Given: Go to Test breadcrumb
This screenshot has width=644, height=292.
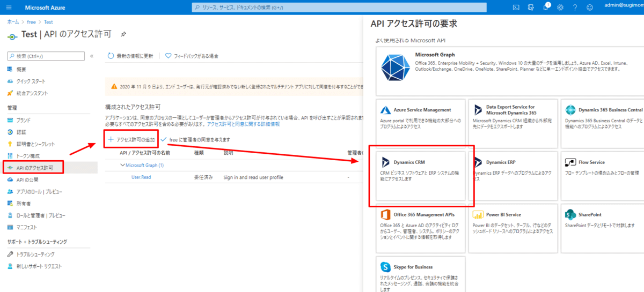Looking at the screenshot, I should click(48, 22).
